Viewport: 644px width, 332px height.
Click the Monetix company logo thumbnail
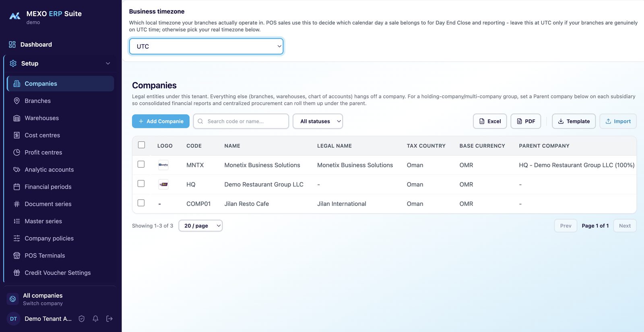163,165
